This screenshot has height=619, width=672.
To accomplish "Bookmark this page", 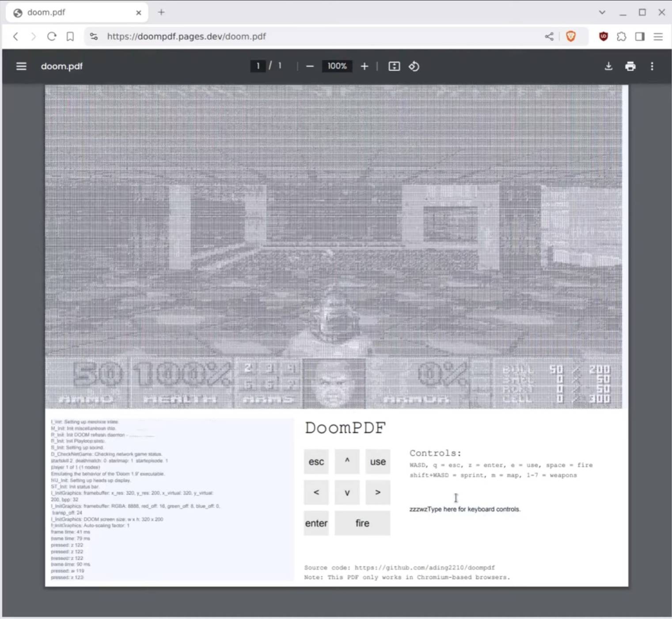I will pos(70,37).
